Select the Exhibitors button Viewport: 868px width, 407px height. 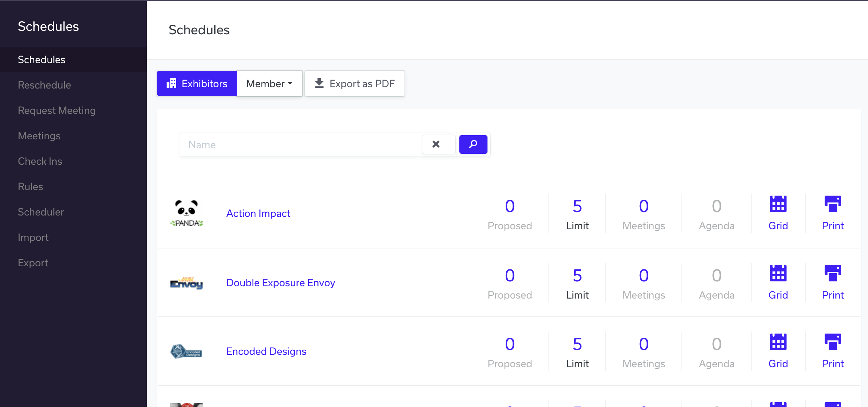pyautogui.click(x=197, y=83)
